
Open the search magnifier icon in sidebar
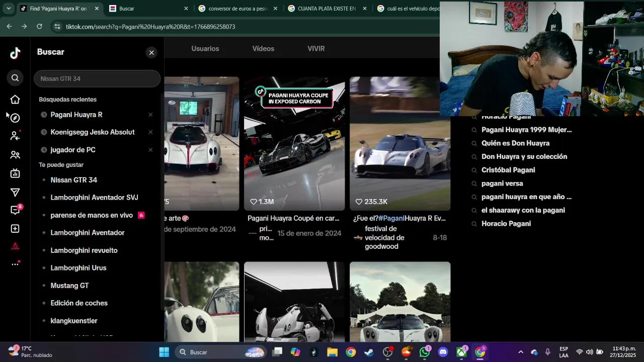(x=15, y=78)
